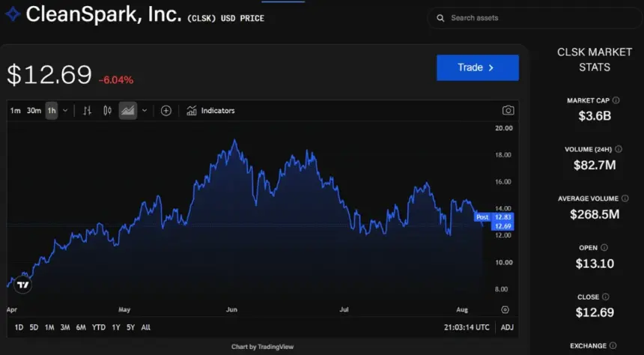The image size is (644, 355).
Task: Click the blue Trade button
Action: coord(478,68)
